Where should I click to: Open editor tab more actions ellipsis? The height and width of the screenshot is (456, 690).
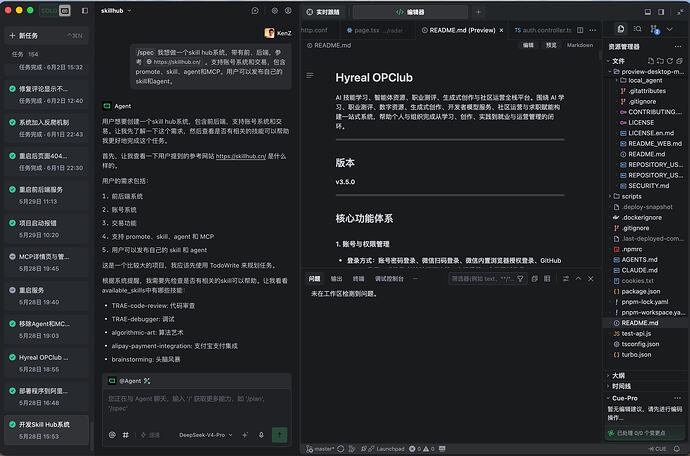(593, 30)
